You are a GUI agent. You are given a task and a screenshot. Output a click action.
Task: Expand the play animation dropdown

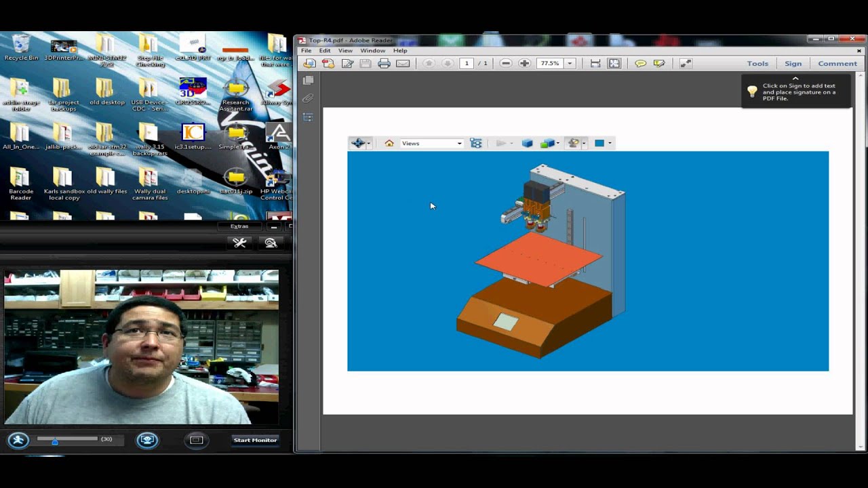coord(511,143)
